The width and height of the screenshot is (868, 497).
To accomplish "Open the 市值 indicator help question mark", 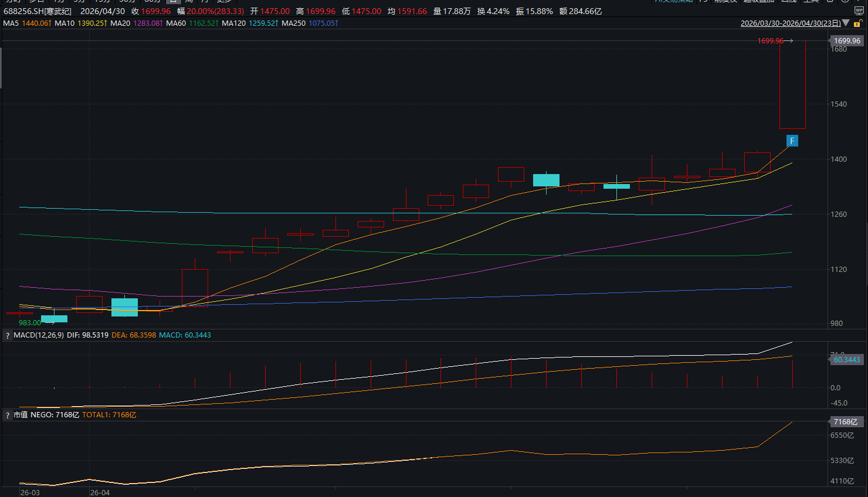I will 8,415.
